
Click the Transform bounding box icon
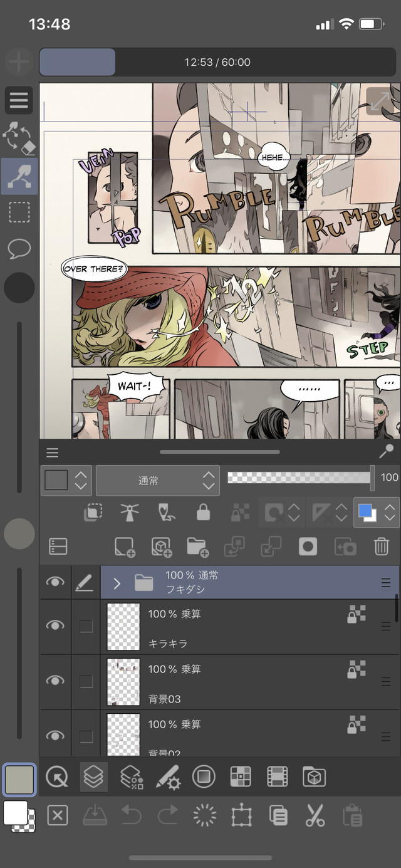click(241, 815)
